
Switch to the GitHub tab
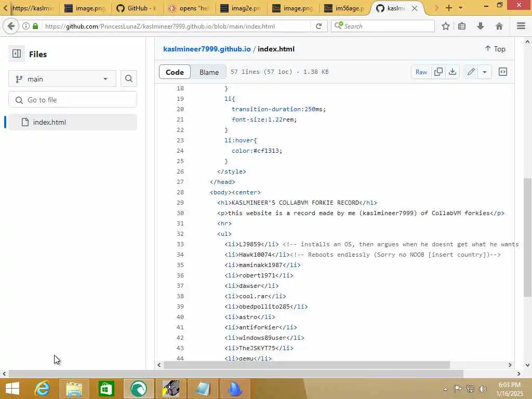coord(137,8)
